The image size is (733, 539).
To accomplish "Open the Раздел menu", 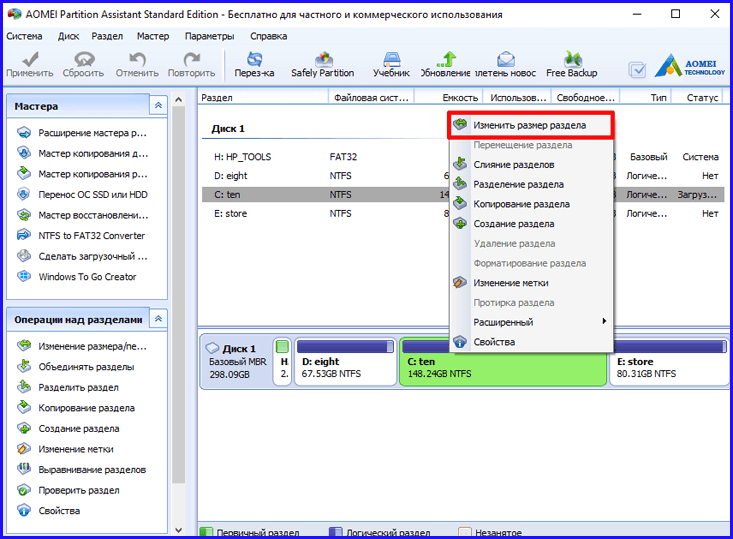I will pyautogui.click(x=107, y=36).
